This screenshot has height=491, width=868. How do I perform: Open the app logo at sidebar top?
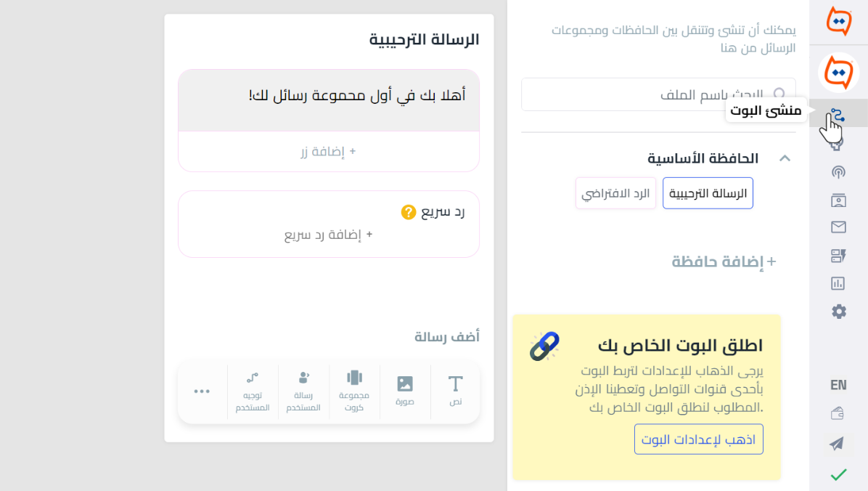tap(839, 21)
